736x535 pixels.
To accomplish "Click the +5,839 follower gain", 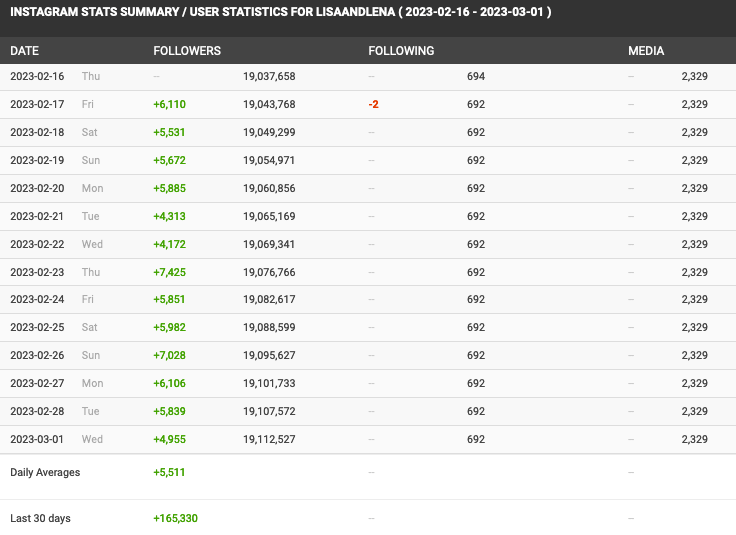I will pos(169,411).
